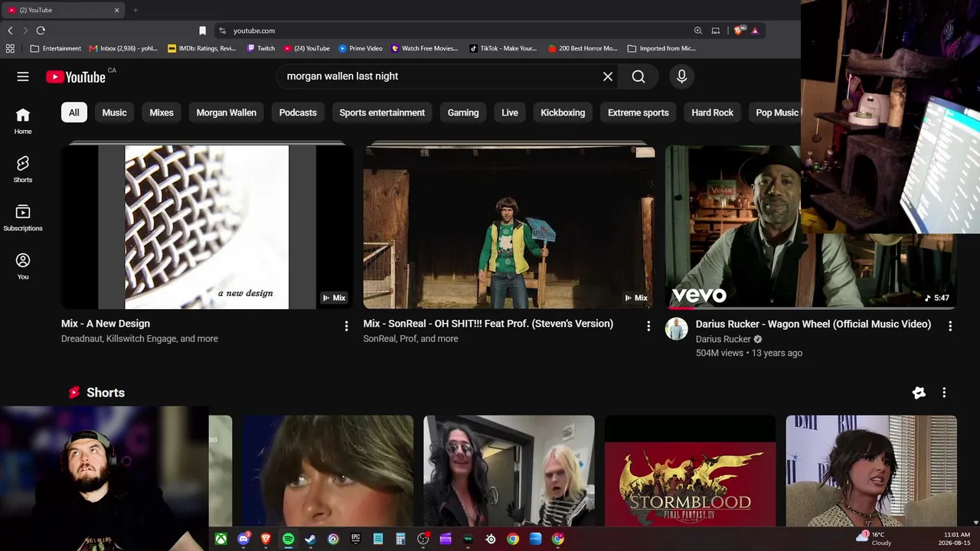This screenshot has height=551, width=980.
Task: Open Discord from the taskbar
Action: [x=243, y=539]
